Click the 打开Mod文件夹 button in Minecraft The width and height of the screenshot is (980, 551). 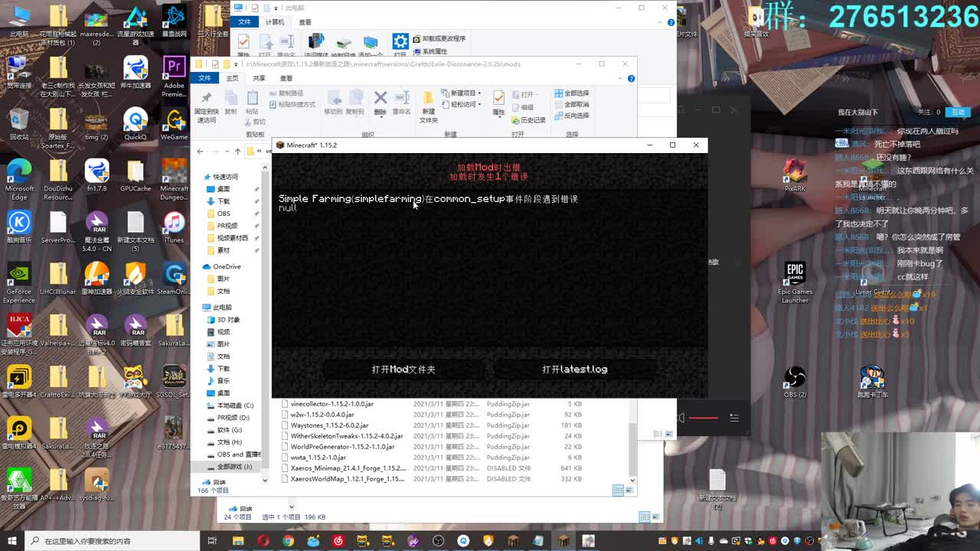coord(403,369)
